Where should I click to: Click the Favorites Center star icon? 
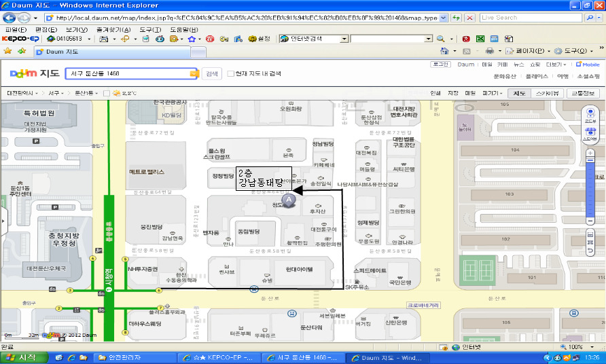[x=7, y=51]
